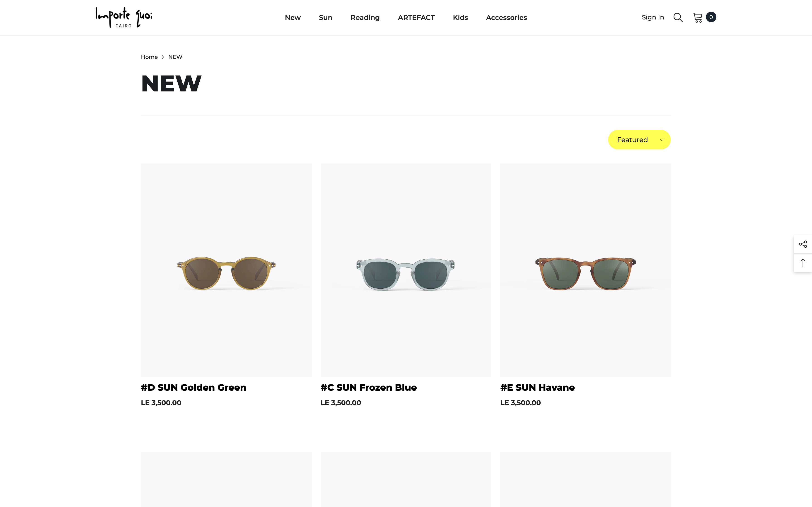Click the Reading navigation menu item
812x507 pixels.
tap(365, 17)
